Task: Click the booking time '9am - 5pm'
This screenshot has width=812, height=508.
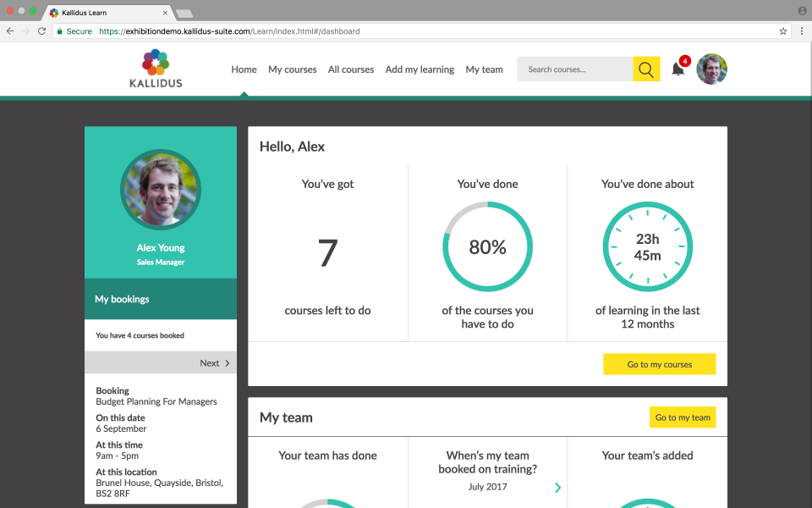Action: (x=117, y=456)
